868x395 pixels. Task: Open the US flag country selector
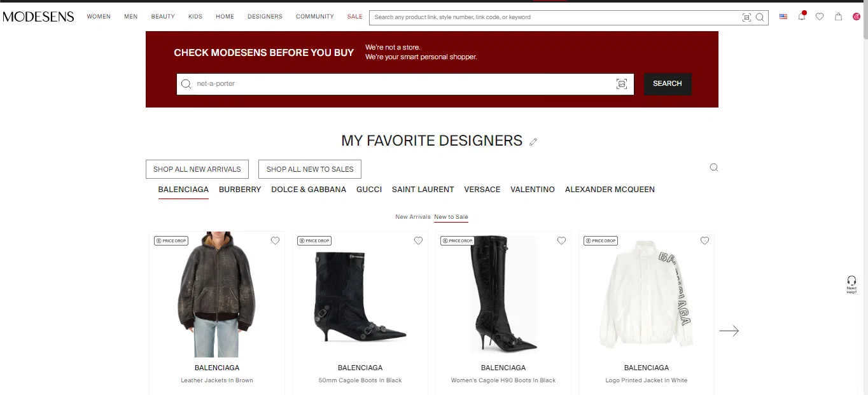(783, 17)
